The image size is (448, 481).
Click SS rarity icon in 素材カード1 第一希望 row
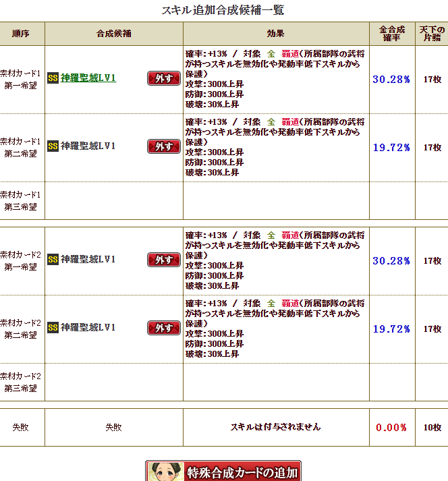tap(53, 78)
